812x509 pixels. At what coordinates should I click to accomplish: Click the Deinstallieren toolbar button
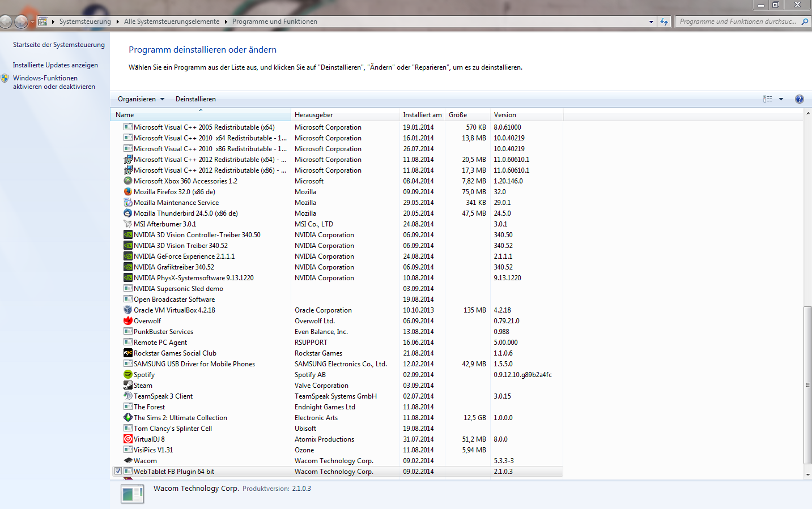click(195, 99)
